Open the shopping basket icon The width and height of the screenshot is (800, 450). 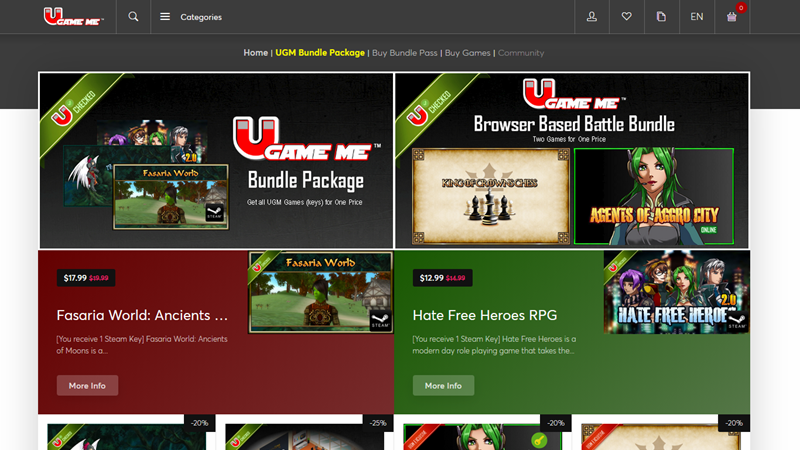pyautogui.click(x=732, y=17)
